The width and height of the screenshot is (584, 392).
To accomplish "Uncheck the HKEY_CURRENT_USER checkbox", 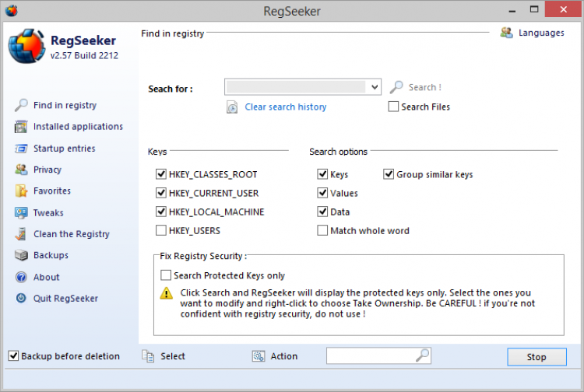I will point(161,193).
